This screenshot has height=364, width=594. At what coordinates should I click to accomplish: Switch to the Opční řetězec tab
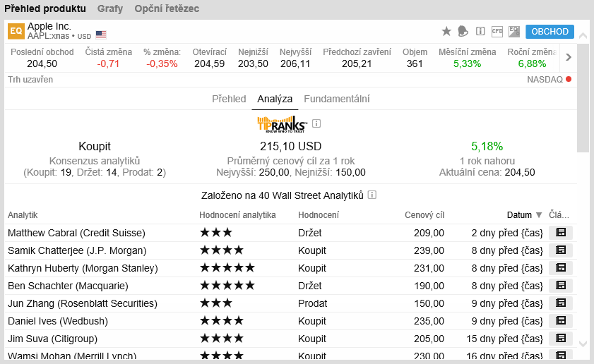[x=167, y=8]
